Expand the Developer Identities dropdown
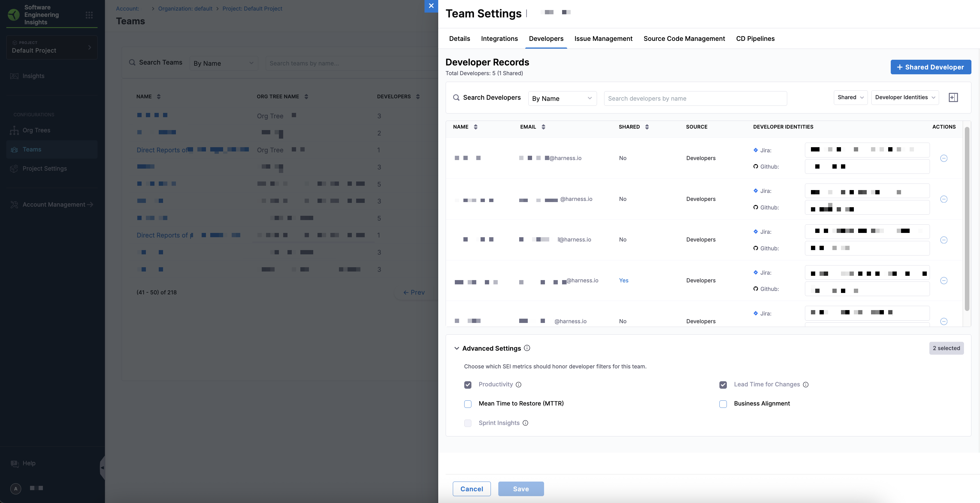 905,97
